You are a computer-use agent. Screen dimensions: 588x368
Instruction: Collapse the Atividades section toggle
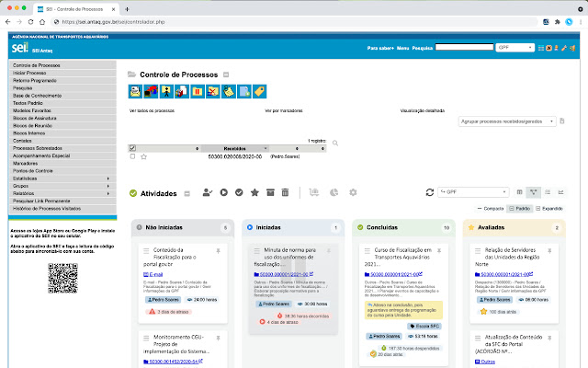click(187, 194)
